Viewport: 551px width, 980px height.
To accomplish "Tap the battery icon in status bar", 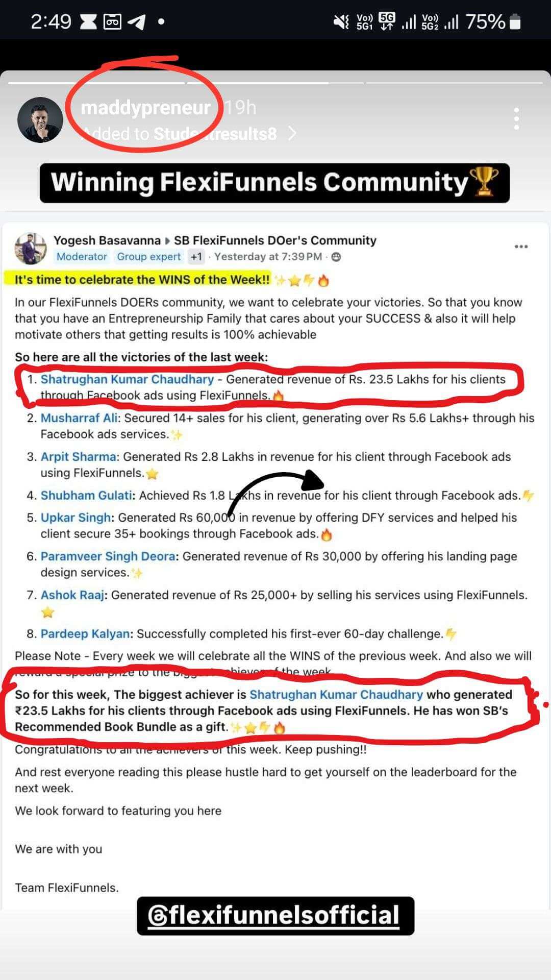I will [x=515, y=21].
